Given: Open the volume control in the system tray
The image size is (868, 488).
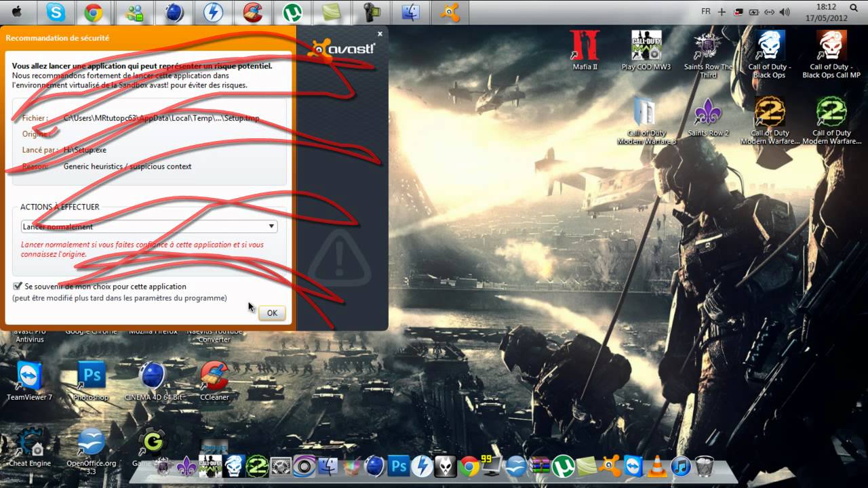Looking at the screenshot, I should click(x=785, y=12).
